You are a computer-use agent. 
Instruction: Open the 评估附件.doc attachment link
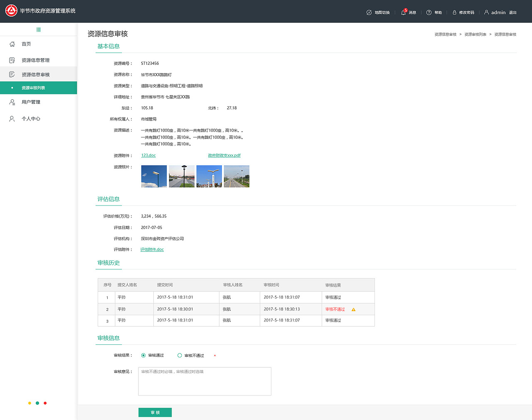click(x=152, y=249)
